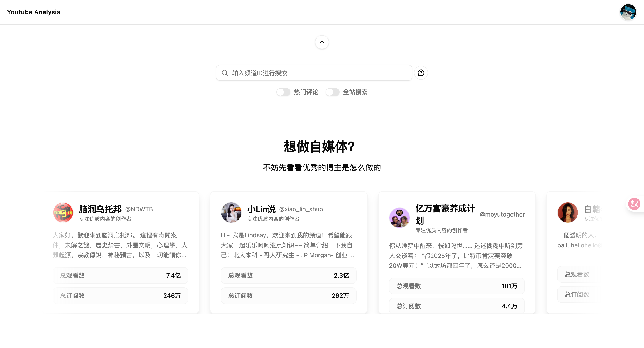Open the @moyutogether channel handle link
Viewport: 644px width, 348px height.
click(502, 214)
